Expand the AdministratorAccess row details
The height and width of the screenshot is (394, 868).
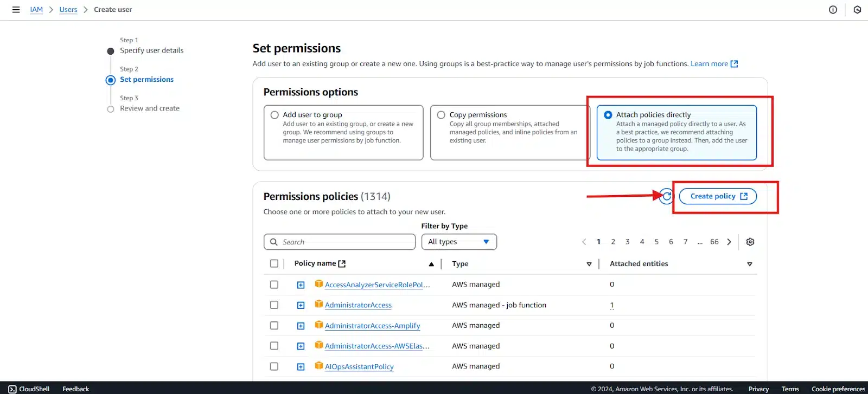(x=301, y=306)
